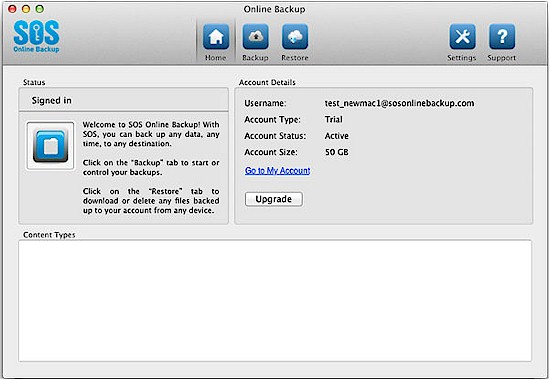Viewport: 550px width, 380px height.
Task: Open Support question mark icon
Action: (502, 37)
